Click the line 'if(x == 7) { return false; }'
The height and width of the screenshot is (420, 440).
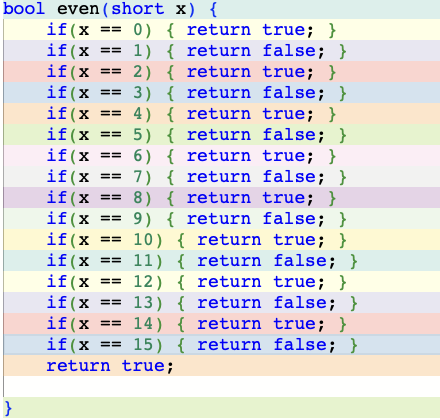pyautogui.click(x=221, y=177)
